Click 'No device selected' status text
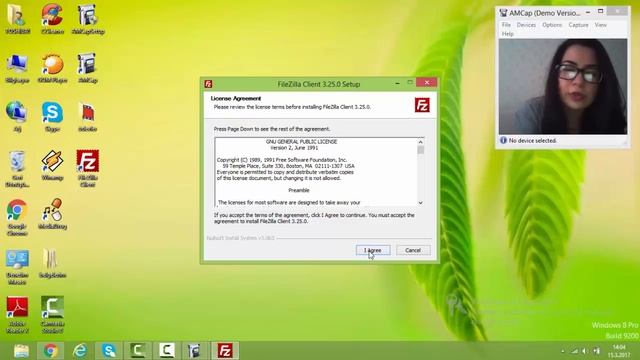640x360 pixels. tap(532, 140)
